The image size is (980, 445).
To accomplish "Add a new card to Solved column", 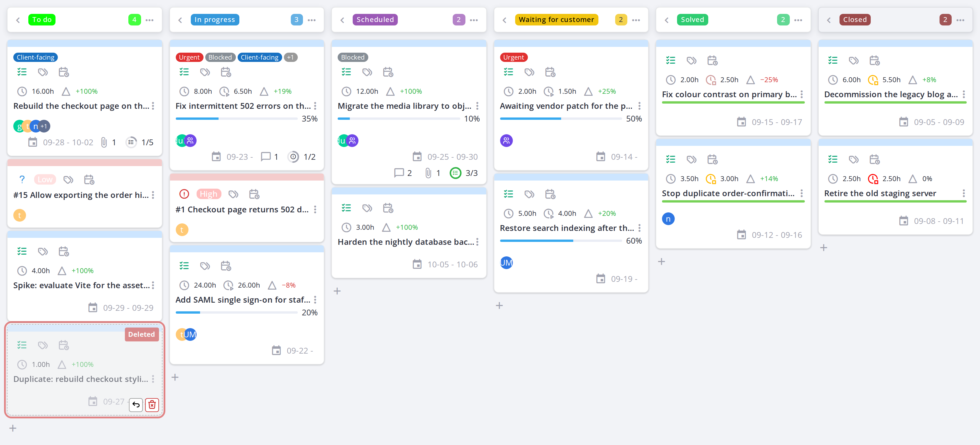I will [662, 262].
